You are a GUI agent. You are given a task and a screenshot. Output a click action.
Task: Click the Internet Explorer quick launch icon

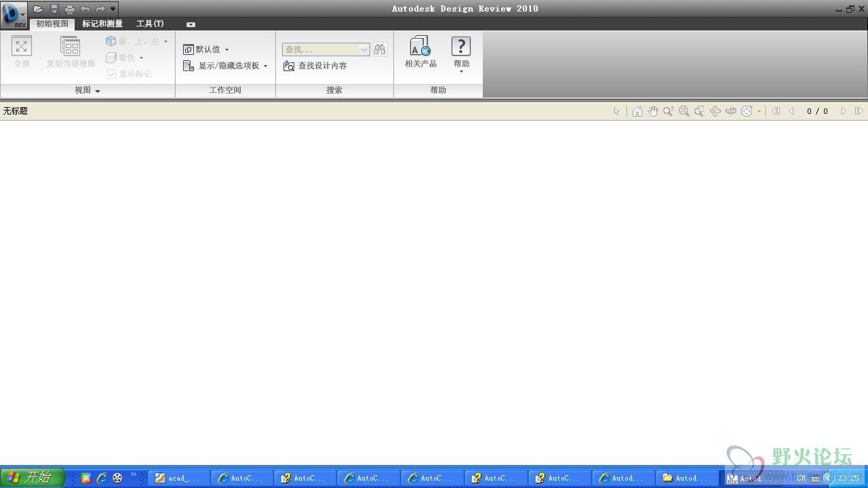(x=102, y=478)
